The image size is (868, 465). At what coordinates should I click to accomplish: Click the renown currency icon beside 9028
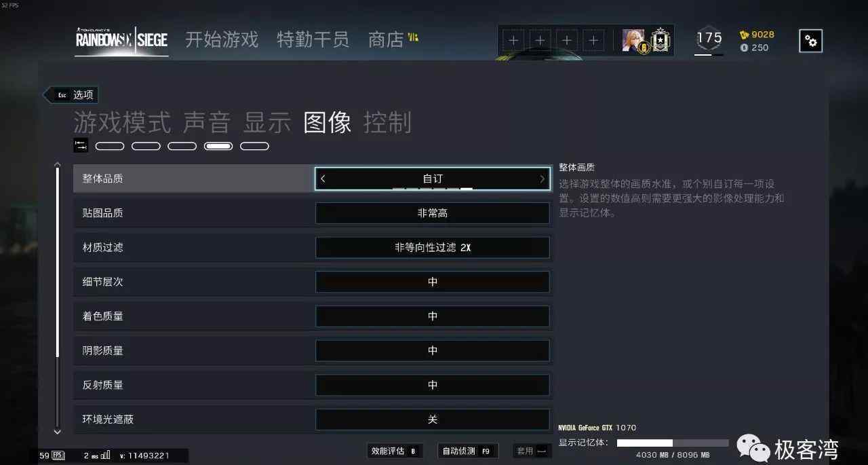click(x=744, y=35)
